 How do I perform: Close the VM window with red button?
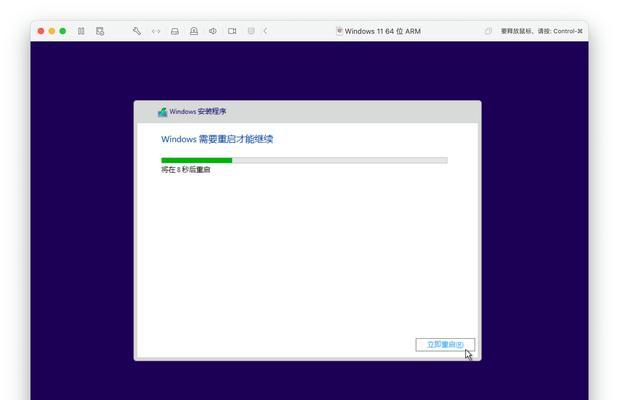41,31
